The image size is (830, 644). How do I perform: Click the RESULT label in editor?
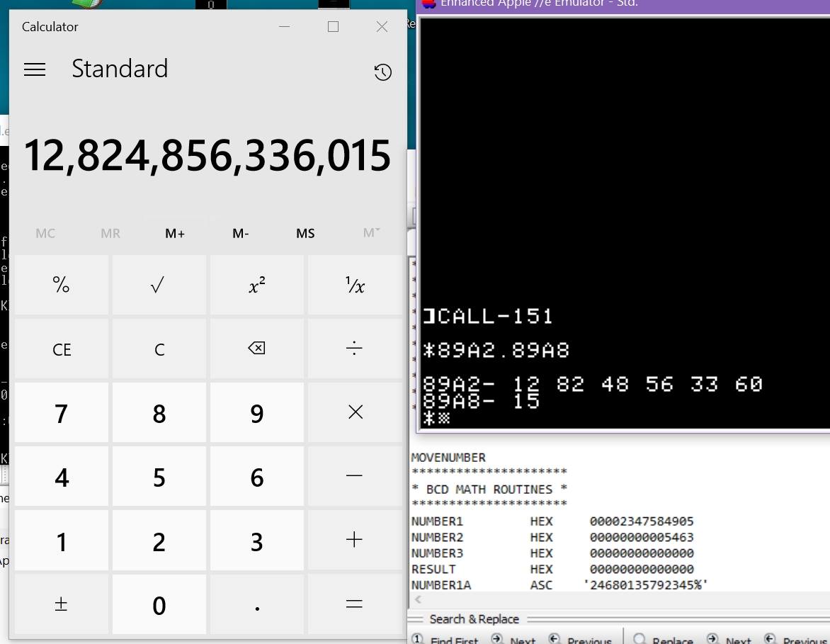click(x=433, y=570)
